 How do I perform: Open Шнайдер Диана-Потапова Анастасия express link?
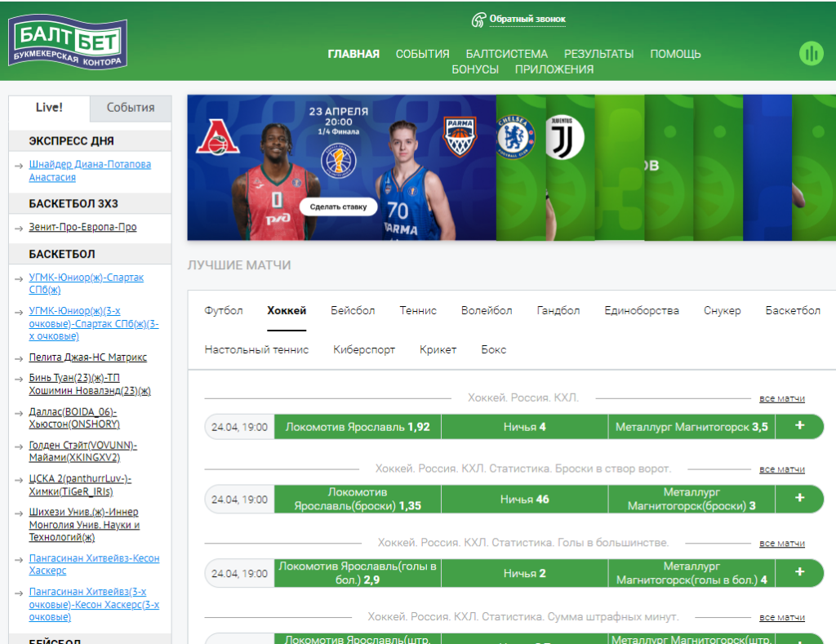point(90,171)
